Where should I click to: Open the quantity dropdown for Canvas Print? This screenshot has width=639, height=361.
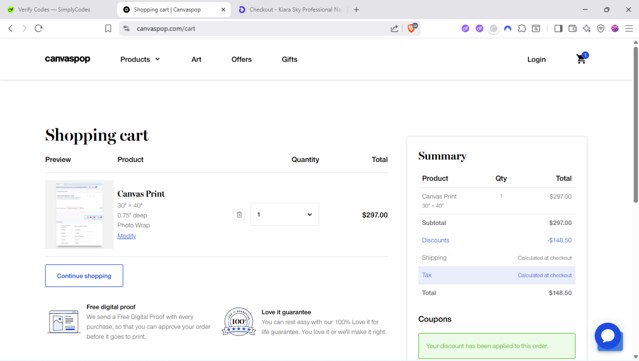285,214
